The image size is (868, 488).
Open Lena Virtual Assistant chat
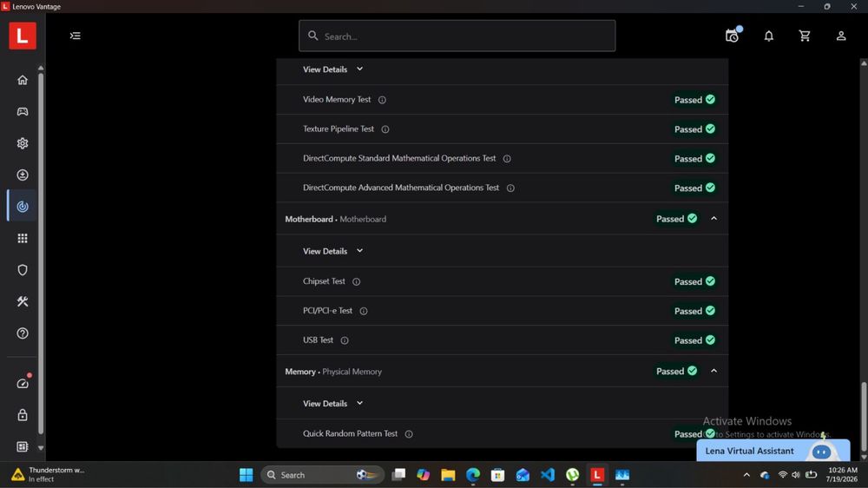click(773, 451)
